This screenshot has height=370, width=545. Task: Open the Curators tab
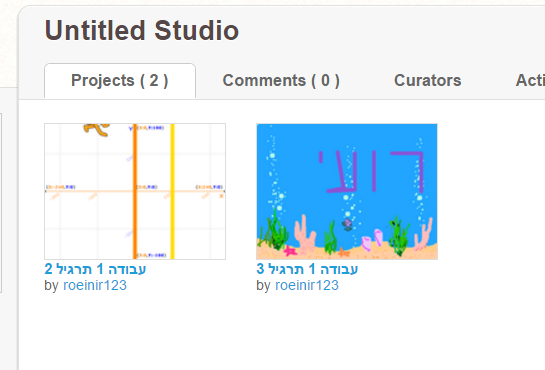(428, 81)
